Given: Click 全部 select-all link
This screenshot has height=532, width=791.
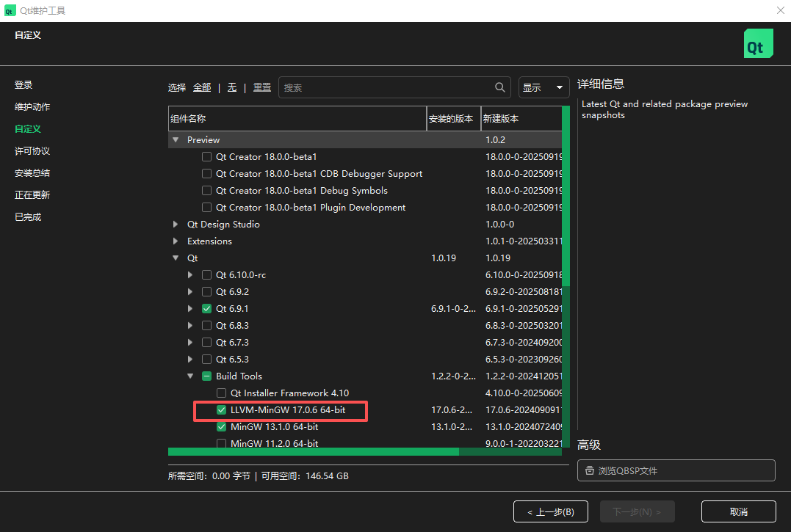Looking at the screenshot, I should click(202, 87).
